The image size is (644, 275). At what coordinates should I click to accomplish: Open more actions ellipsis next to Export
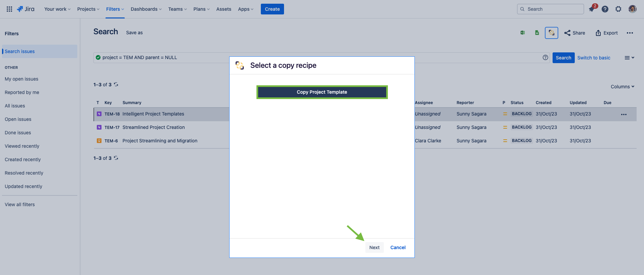pyautogui.click(x=630, y=33)
